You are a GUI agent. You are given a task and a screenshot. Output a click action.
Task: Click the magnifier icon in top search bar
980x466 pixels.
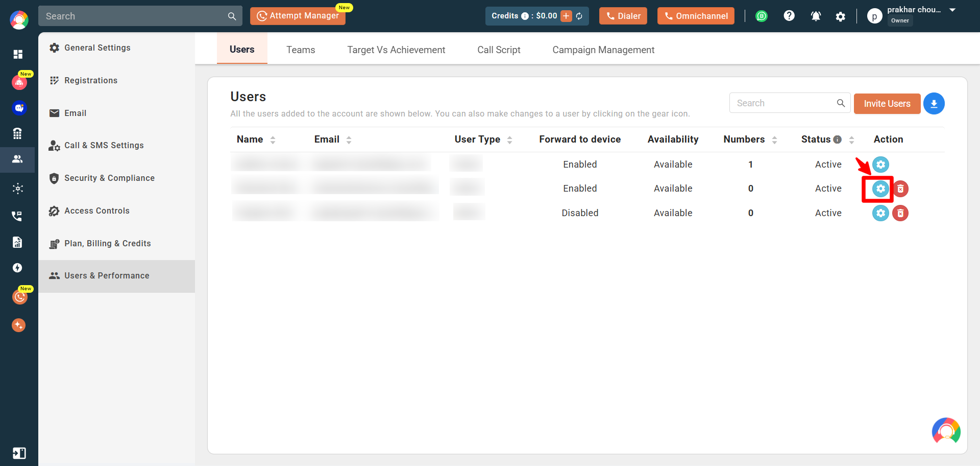click(x=232, y=16)
